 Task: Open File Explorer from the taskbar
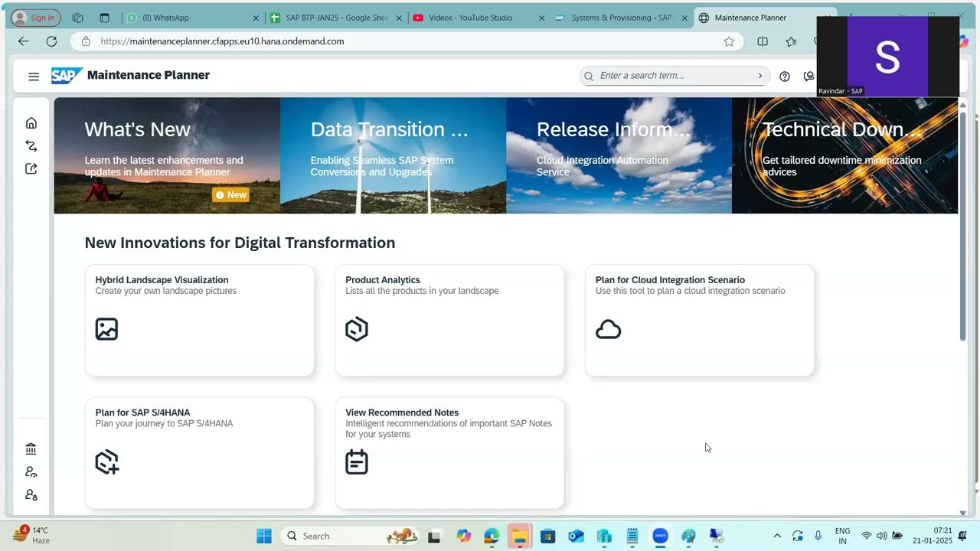[519, 536]
